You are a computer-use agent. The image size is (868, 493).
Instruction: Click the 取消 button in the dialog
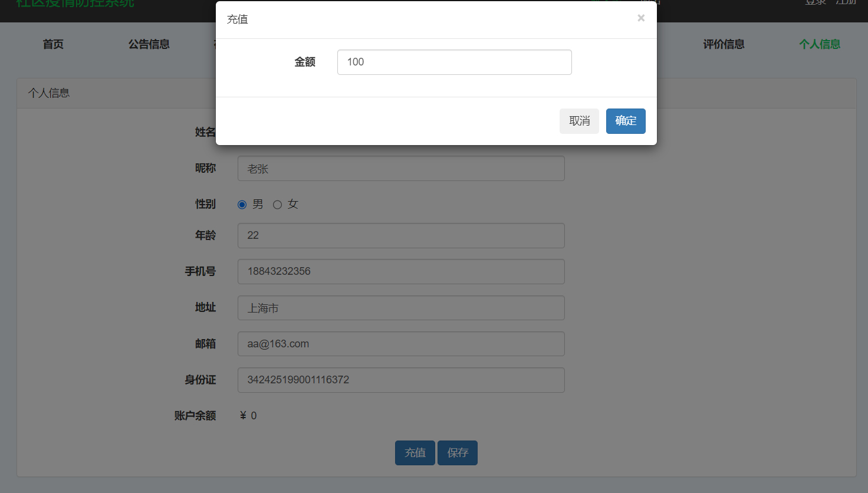pyautogui.click(x=579, y=121)
